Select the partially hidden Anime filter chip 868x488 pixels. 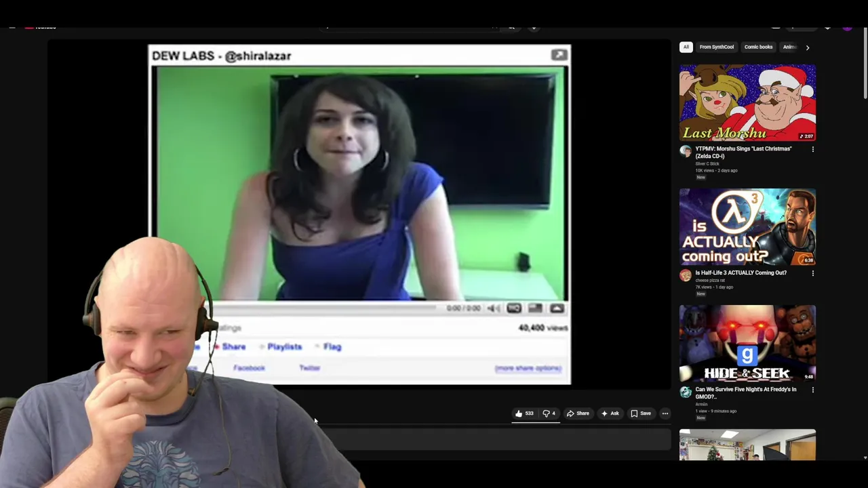789,47
